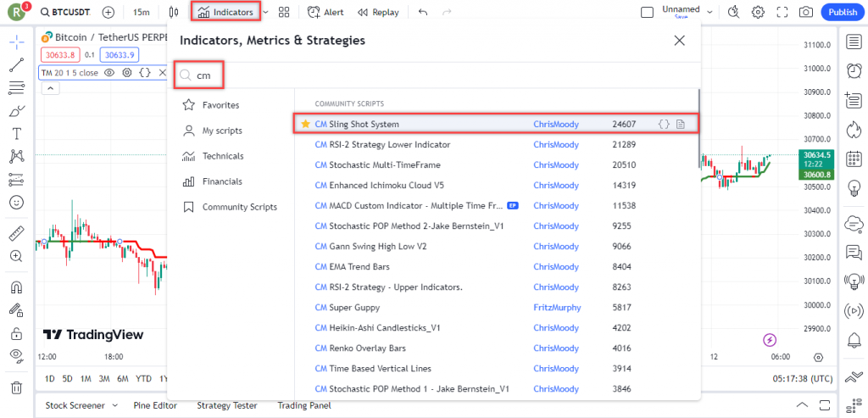View TM indicator source code braces
The image size is (868, 418).
pos(144,73)
